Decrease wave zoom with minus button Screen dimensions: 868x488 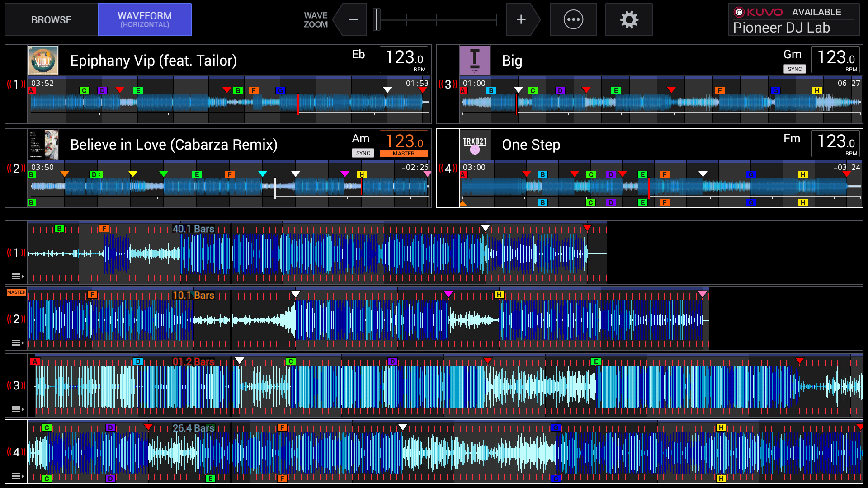click(353, 20)
